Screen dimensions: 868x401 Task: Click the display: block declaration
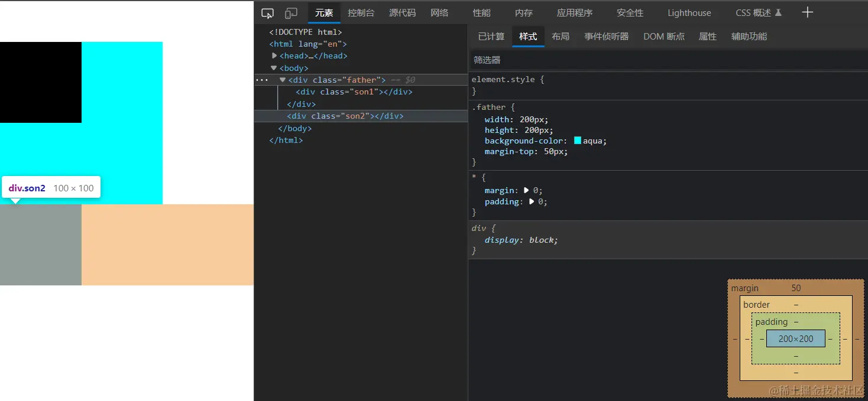521,240
